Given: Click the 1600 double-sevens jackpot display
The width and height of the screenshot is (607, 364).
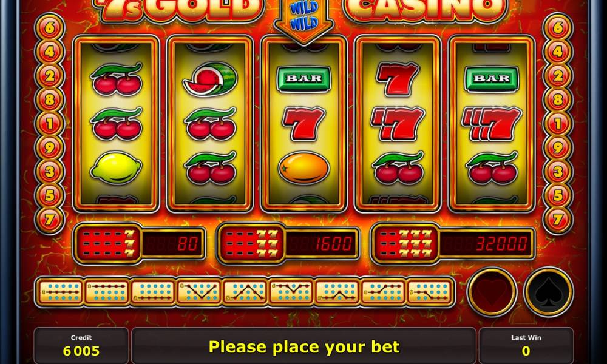Looking at the screenshot, I should point(288,243).
